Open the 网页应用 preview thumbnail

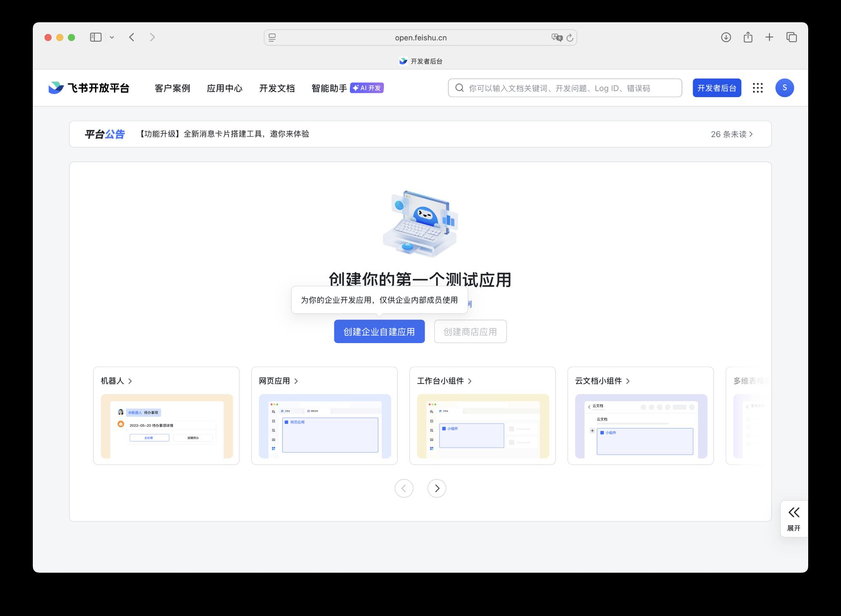point(325,426)
